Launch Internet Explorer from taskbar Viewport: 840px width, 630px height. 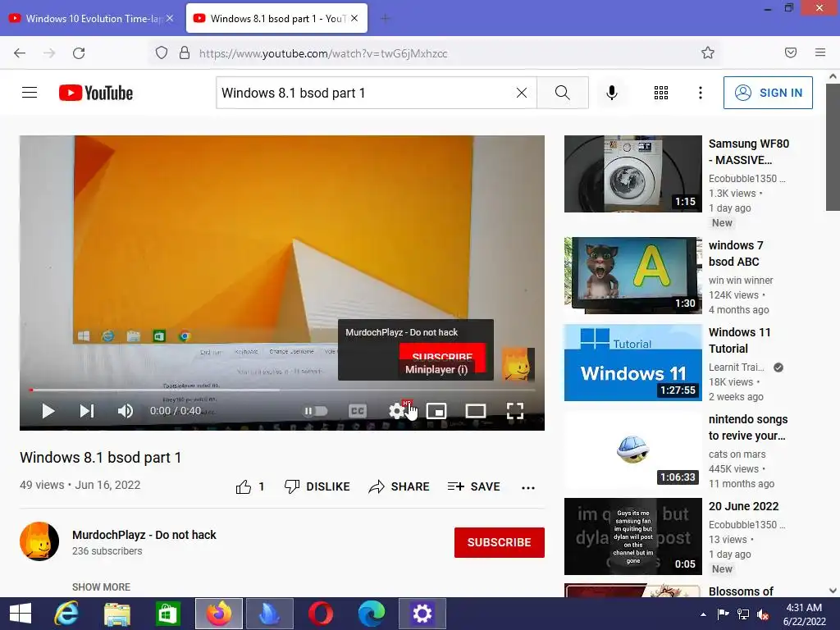pyautogui.click(x=67, y=614)
